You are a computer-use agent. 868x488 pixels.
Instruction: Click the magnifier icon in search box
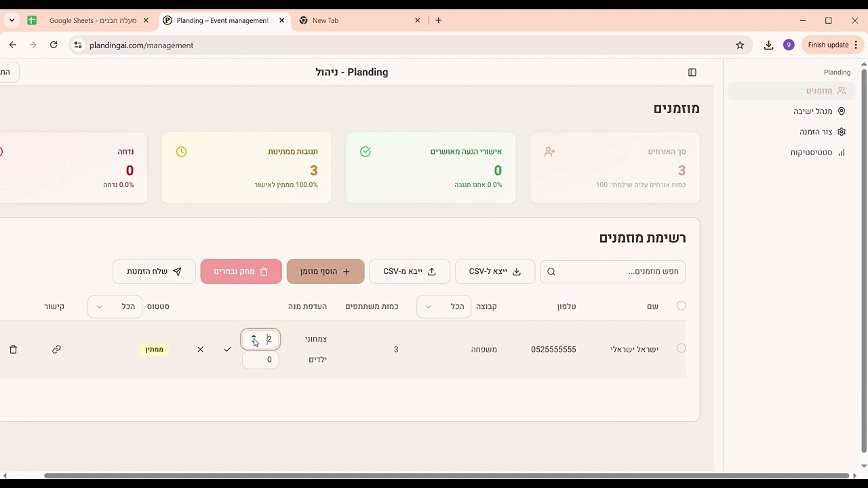click(x=551, y=272)
